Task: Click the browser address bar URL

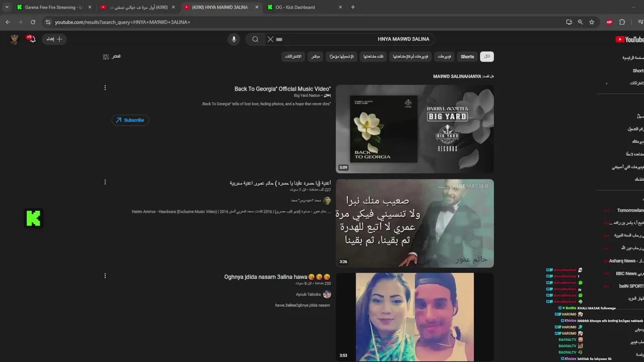Action: 122,22
